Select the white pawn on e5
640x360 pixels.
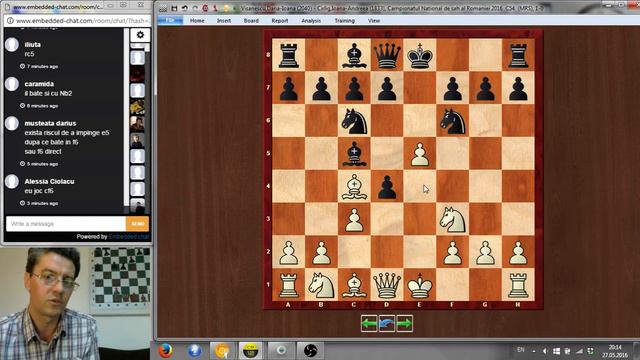point(420,153)
